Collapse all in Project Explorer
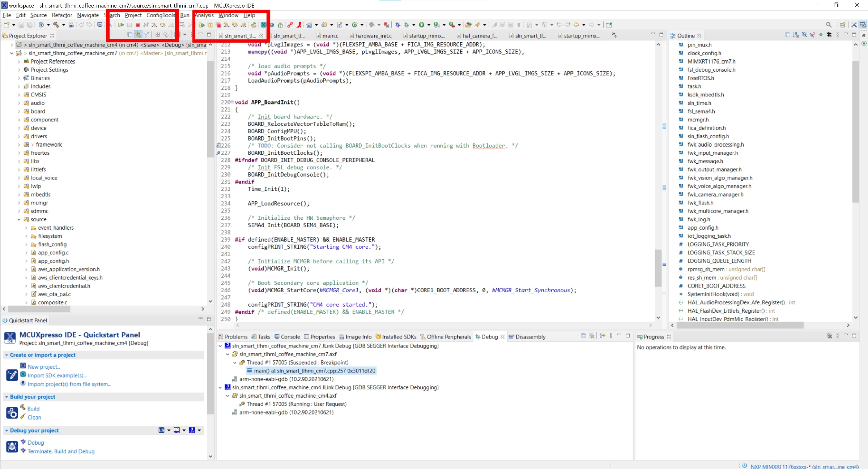 (x=130, y=35)
